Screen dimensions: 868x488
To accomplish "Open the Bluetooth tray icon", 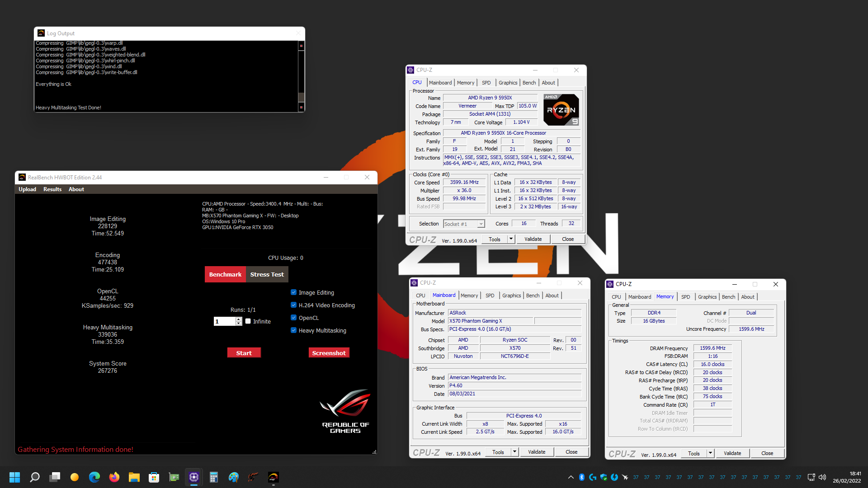I will (x=582, y=477).
